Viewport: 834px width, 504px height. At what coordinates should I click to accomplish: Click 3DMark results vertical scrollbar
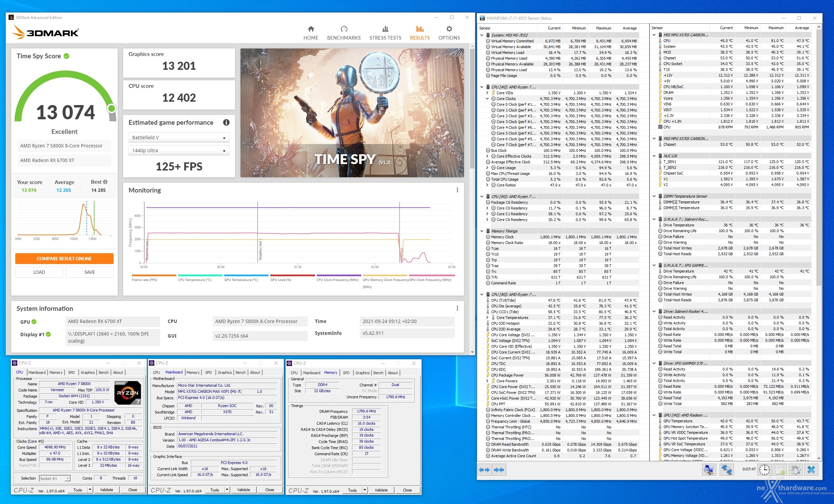472,108
